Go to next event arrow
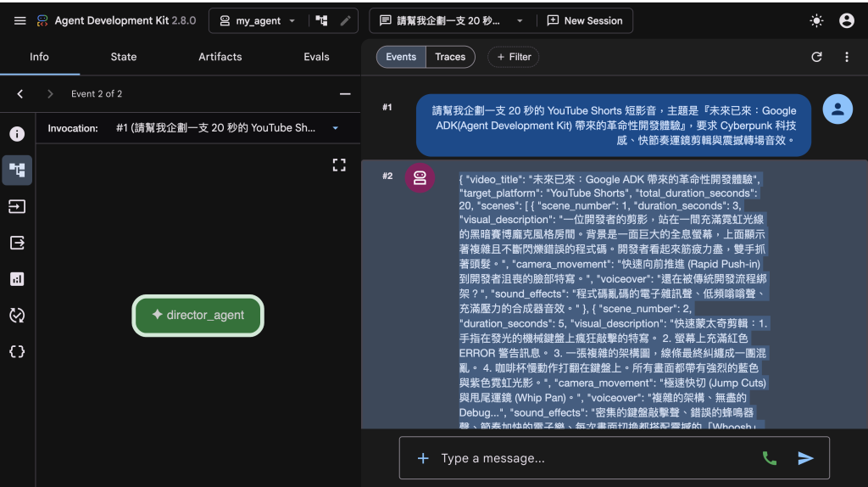The width and height of the screenshot is (868, 487). [50, 94]
